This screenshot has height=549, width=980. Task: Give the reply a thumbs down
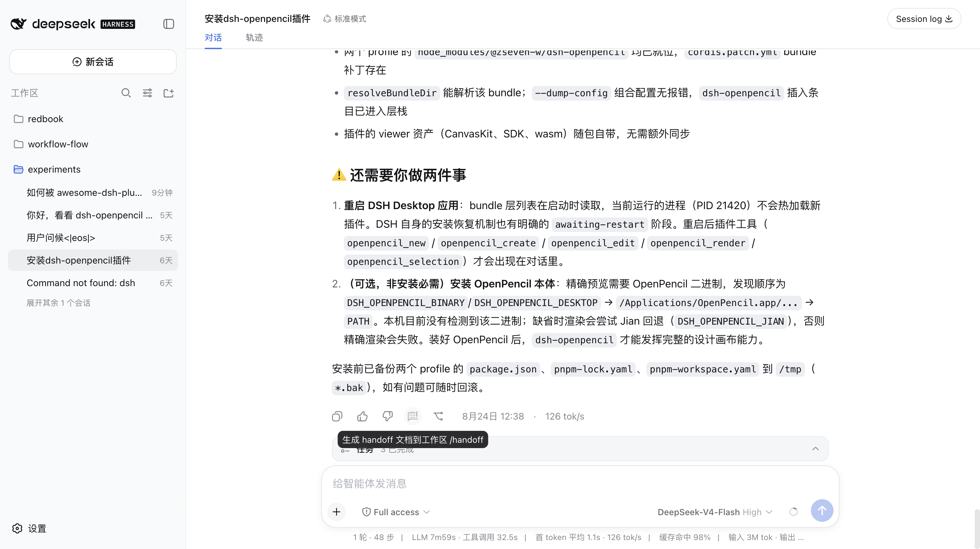pyautogui.click(x=387, y=416)
